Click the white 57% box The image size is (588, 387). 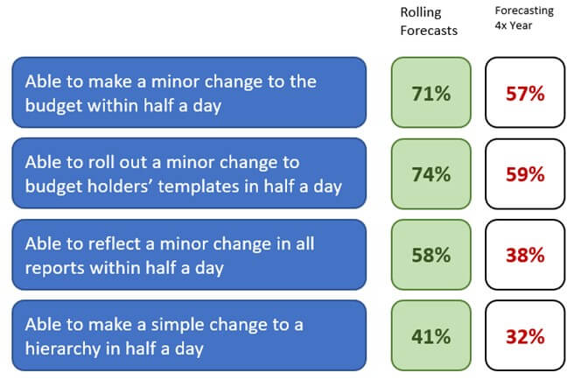(x=525, y=92)
